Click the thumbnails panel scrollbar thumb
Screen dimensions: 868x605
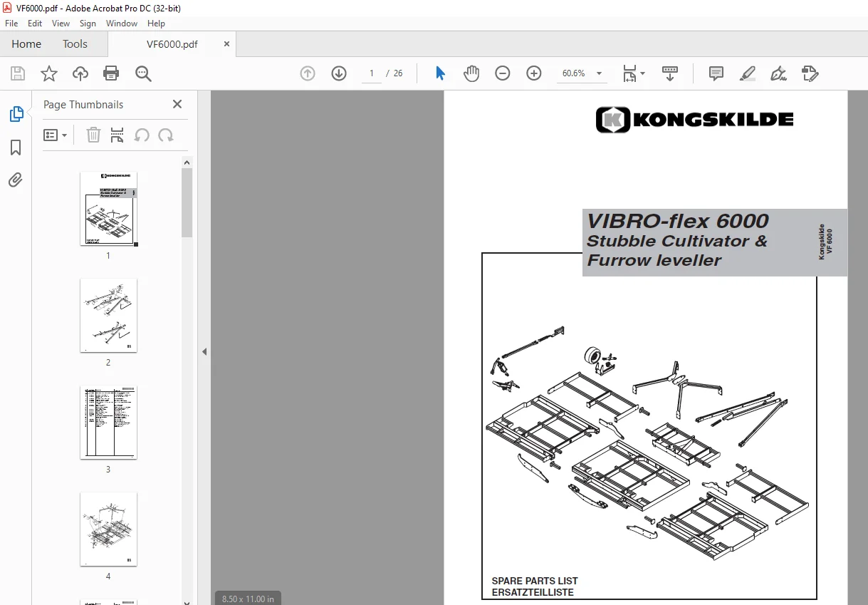click(x=187, y=202)
